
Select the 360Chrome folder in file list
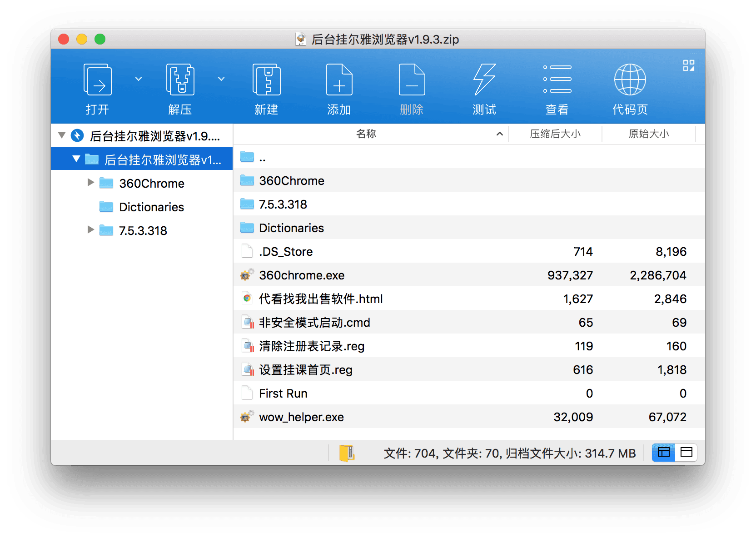click(x=469, y=181)
